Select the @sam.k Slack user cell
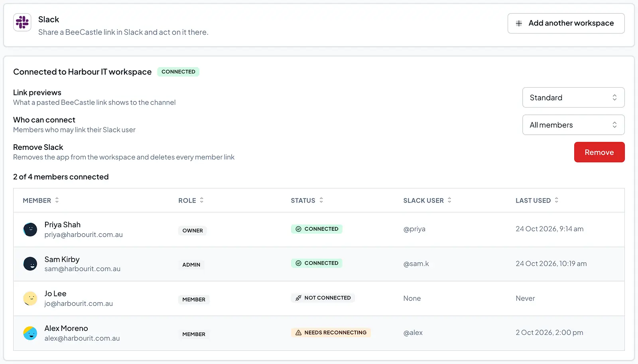The height and width of the screenshot is (364, 638). pos(416,264)
